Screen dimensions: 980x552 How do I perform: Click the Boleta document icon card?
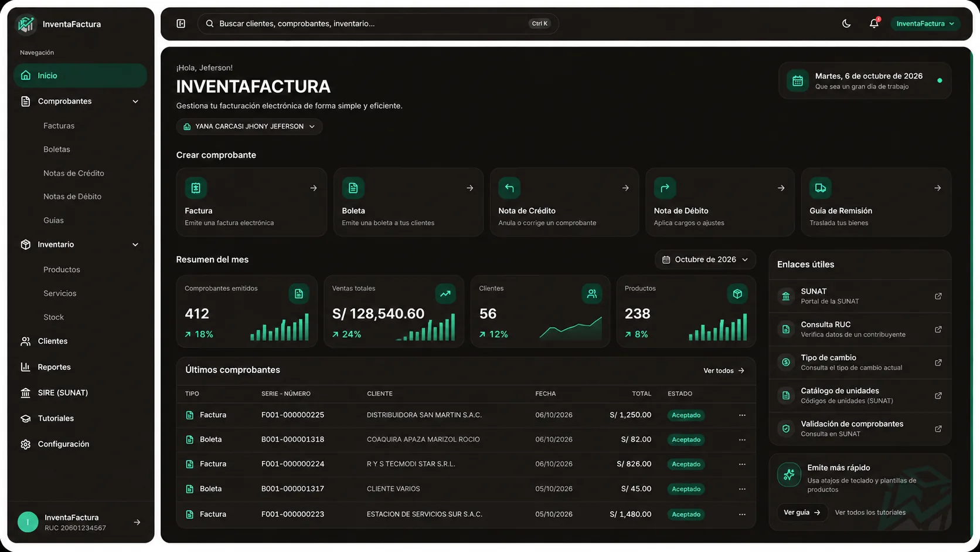point(353,188)
